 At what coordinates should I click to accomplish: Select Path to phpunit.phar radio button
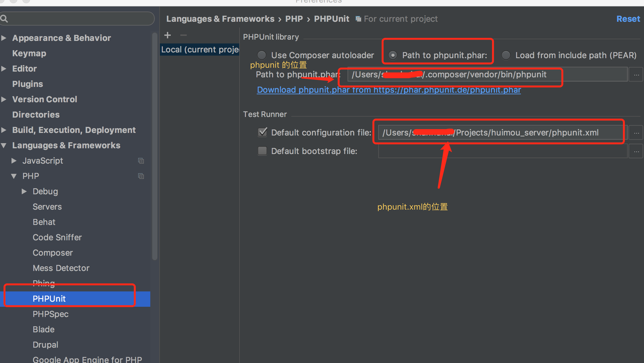click(393, 55)
